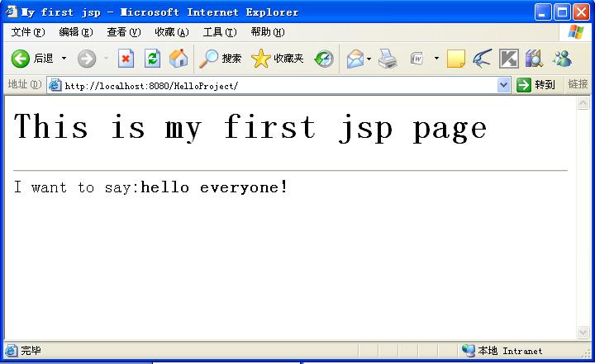Image resolution: width=595 pixels, height=364 pixels.
Task: Click the scrollbar up arrow
Action: [583, 103]
